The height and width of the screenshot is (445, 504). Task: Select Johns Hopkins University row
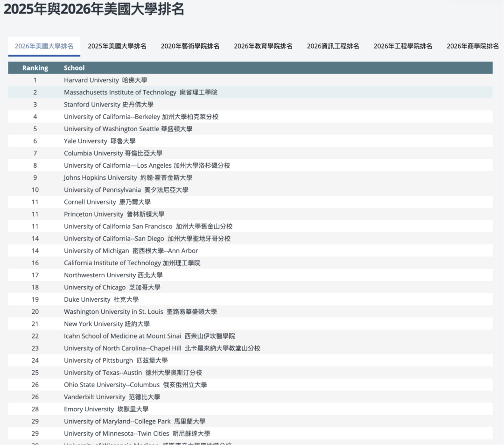[251, 177]
